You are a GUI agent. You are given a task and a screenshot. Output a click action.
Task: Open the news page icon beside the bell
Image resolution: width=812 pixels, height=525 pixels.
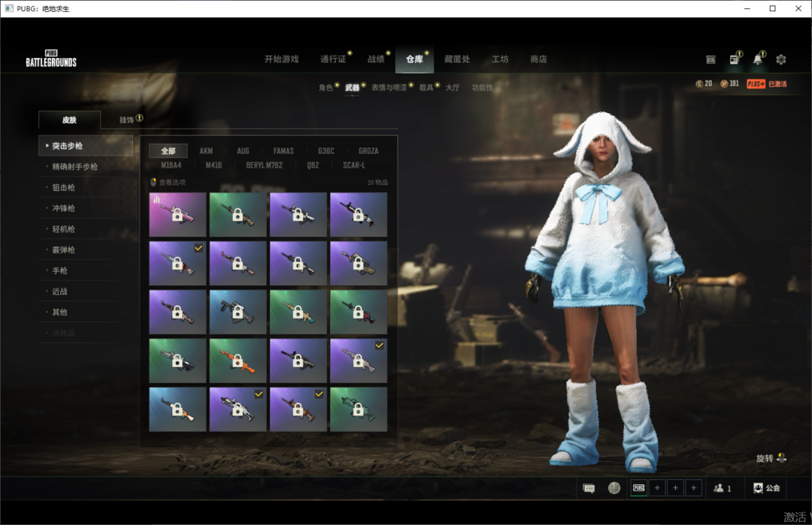pyautogui.click(x=735, y=59)
